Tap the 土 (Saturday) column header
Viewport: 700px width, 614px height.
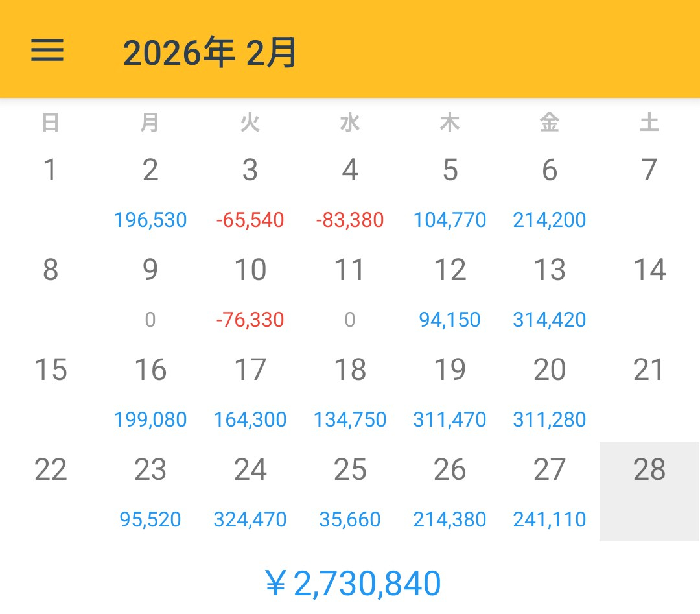[649, 122]
